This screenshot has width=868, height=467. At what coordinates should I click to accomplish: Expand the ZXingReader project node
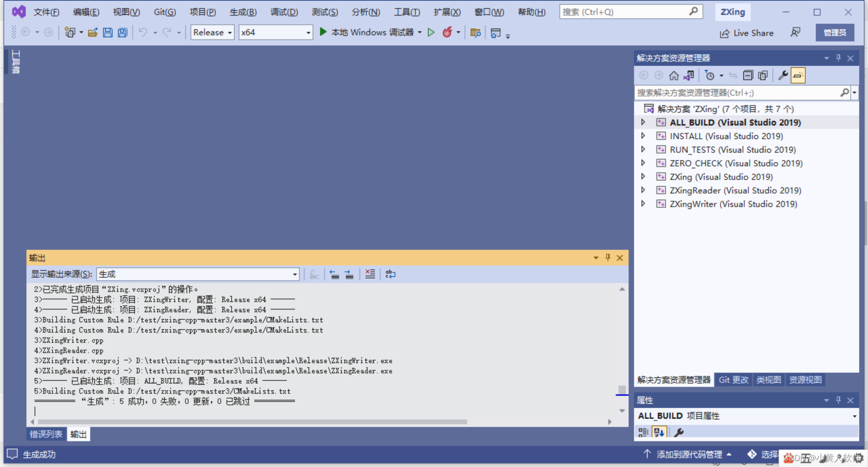pyautogui.click(x=643, y=190)
